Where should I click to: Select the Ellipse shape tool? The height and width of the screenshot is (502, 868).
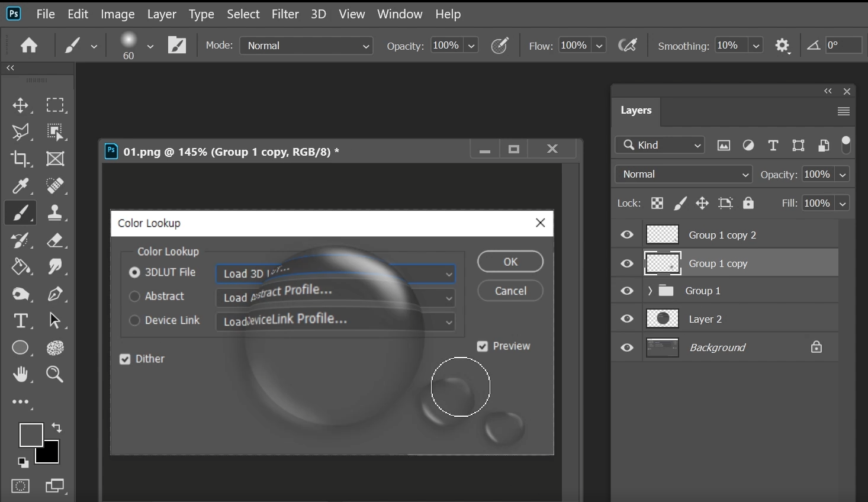21,348
